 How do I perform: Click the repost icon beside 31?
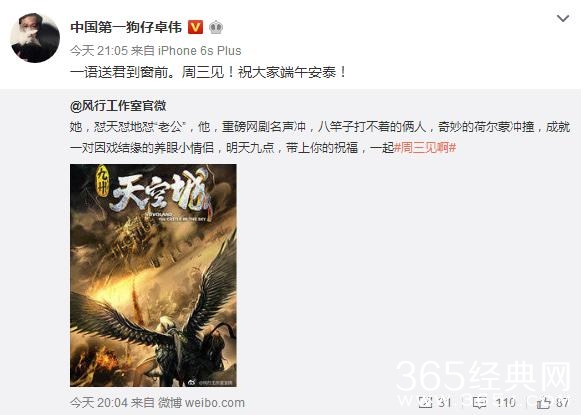425,402
